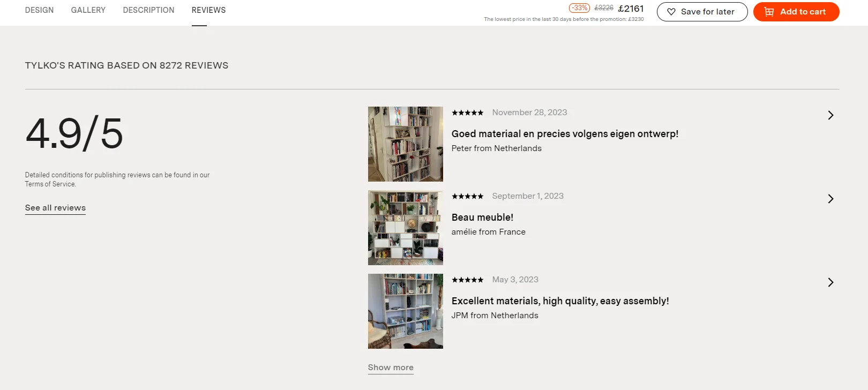
Task: Click the heart icon in Save for later
Action: tap(671, 12)
